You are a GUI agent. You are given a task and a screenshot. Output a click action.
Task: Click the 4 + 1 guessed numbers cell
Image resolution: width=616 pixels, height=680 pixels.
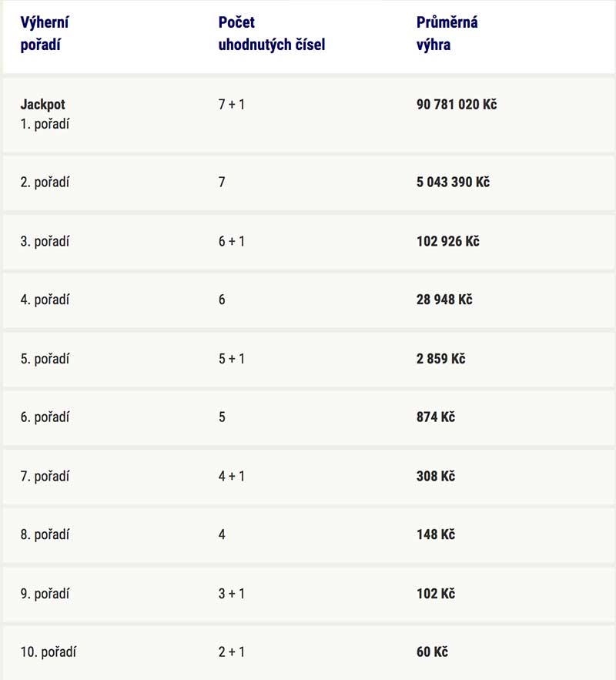tap(232, 476)
